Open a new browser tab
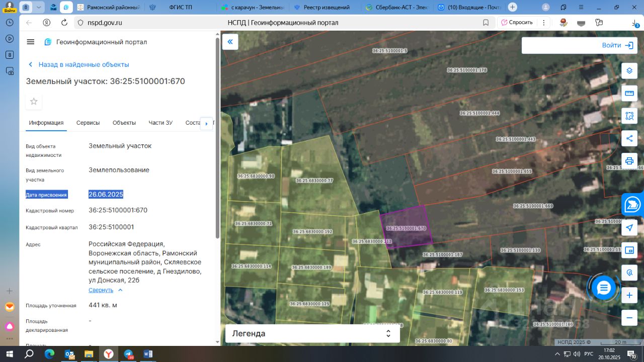 [512, 7]
